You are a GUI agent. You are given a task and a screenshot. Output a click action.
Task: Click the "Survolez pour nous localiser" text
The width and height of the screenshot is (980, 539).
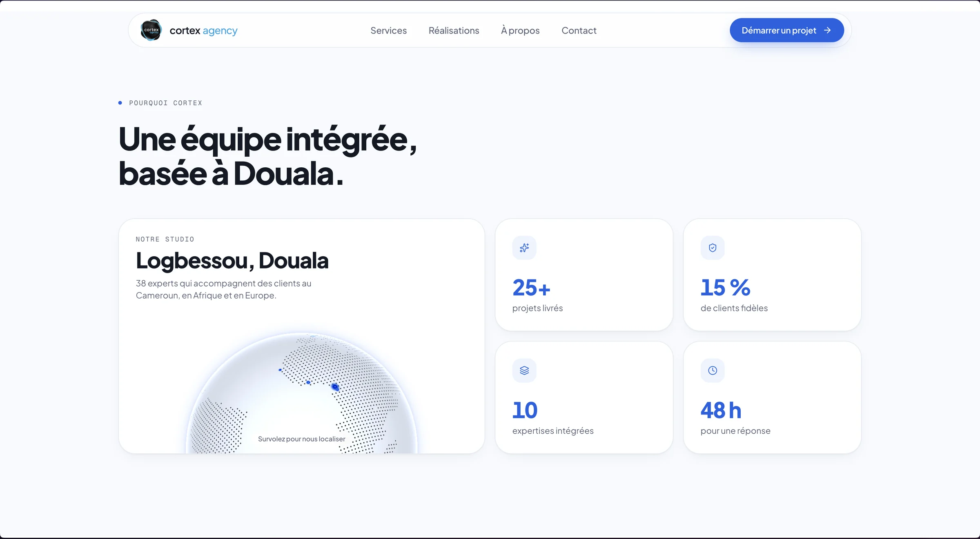pos(301,439)
